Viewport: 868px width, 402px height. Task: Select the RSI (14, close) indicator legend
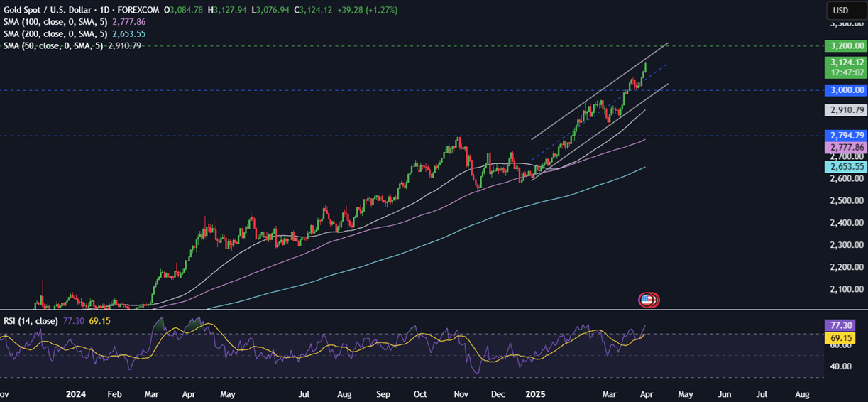[31, 321]
